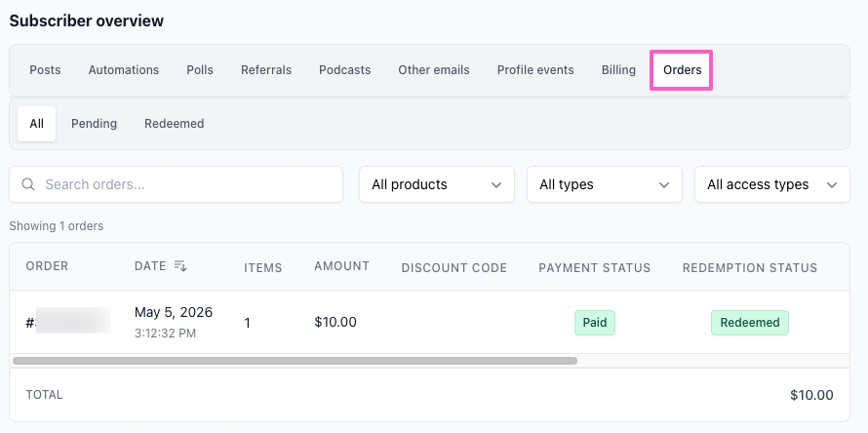Sort by the Date column sort icon
Image resolution: width=868 pixels, height=433 pixels.
coord(180,266)
